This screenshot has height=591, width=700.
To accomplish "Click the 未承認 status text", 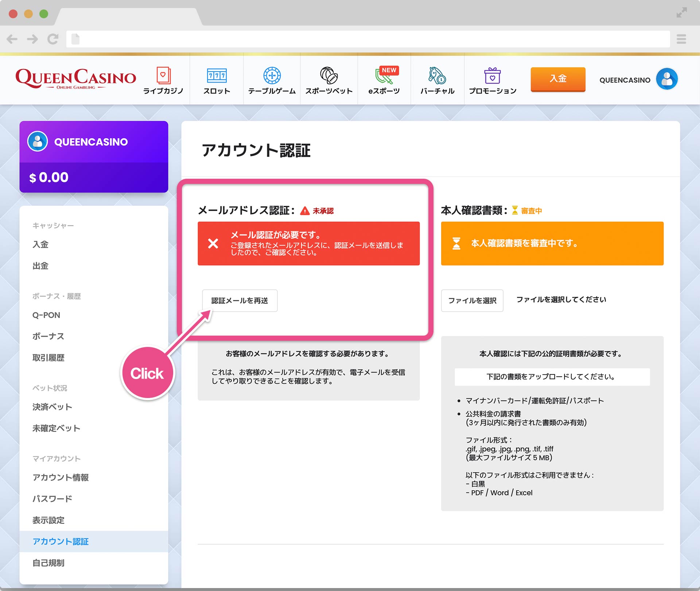I will (323, 211).
